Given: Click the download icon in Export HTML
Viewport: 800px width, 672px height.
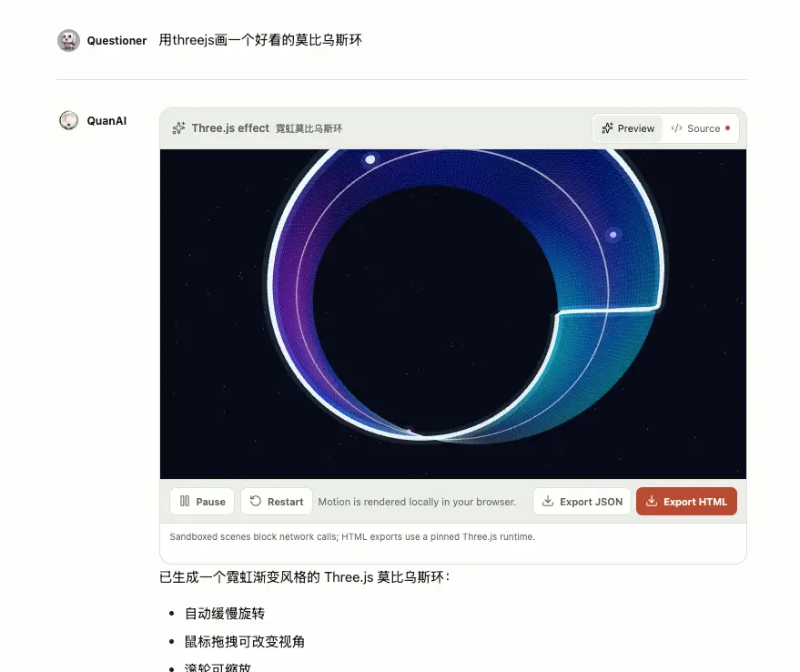Looking at the screenshot, I should 652,501.
